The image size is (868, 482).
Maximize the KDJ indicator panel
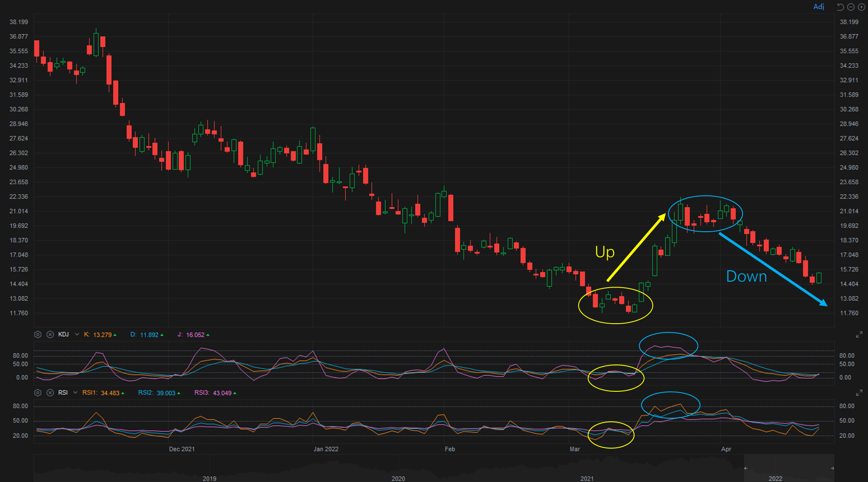(859, 334)
